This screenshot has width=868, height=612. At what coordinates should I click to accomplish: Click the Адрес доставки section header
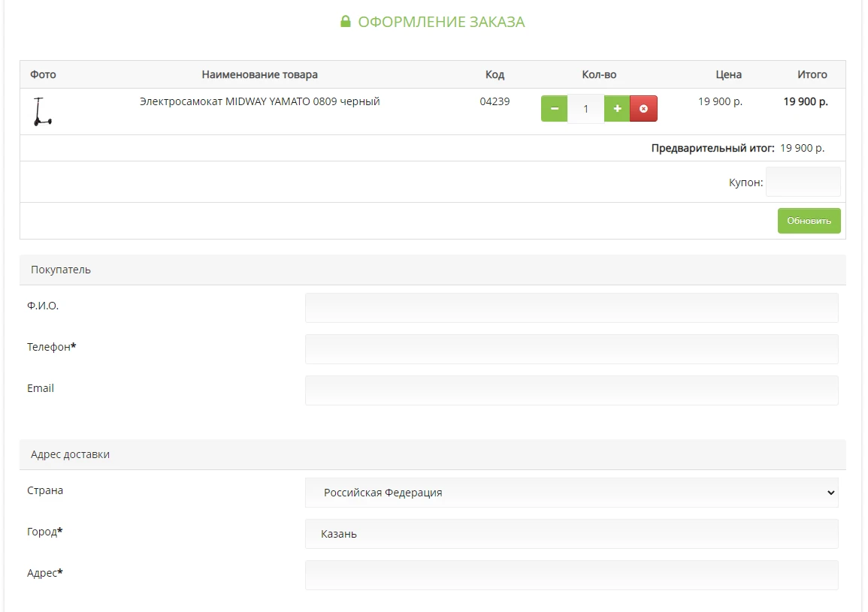point(70,454)
